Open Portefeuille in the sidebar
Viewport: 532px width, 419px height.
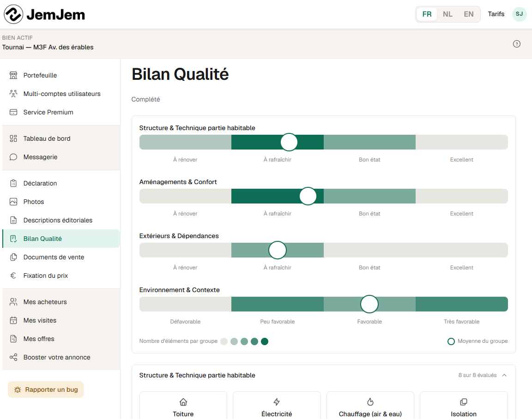(x=61, y=75)
